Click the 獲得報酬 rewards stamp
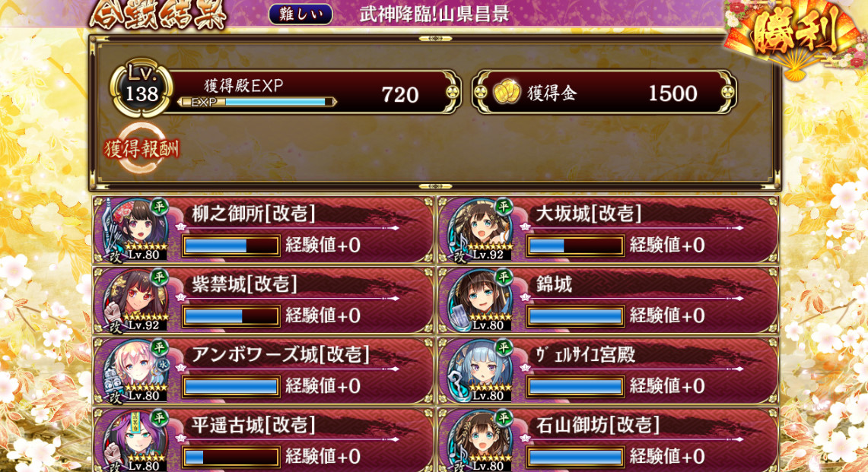Viewport: 868px width, 472px height. [141, 148]
